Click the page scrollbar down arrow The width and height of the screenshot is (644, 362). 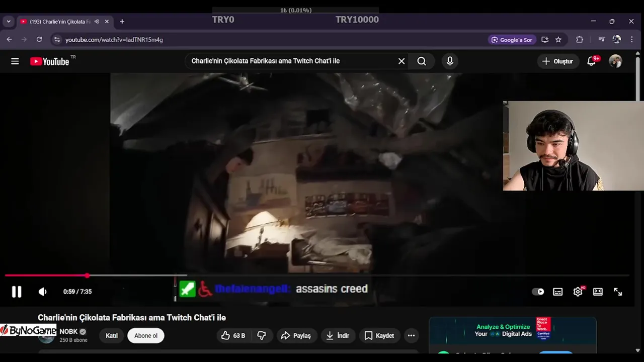tap(638, 350)
